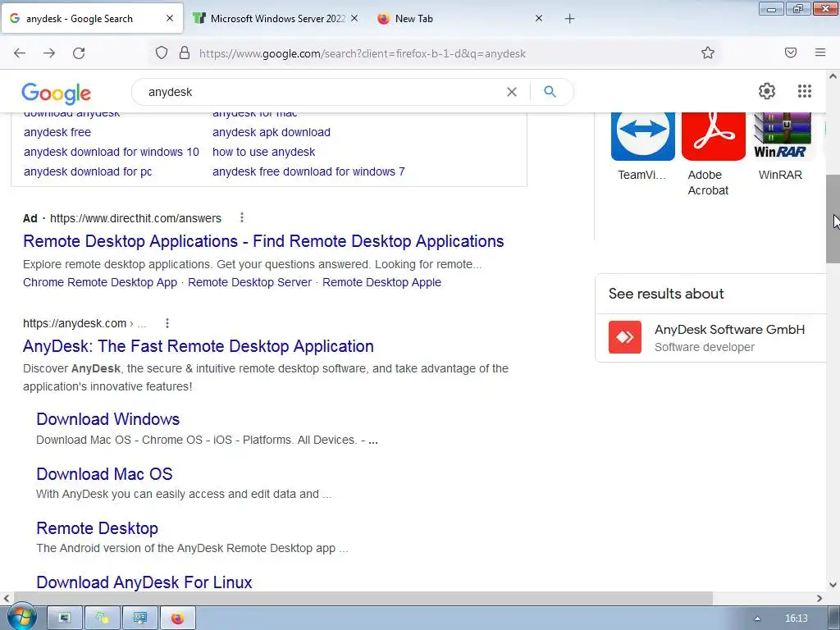Open the first taskbar monitor icon
Viewport: 840px width, 630px height.
point(65,619)
